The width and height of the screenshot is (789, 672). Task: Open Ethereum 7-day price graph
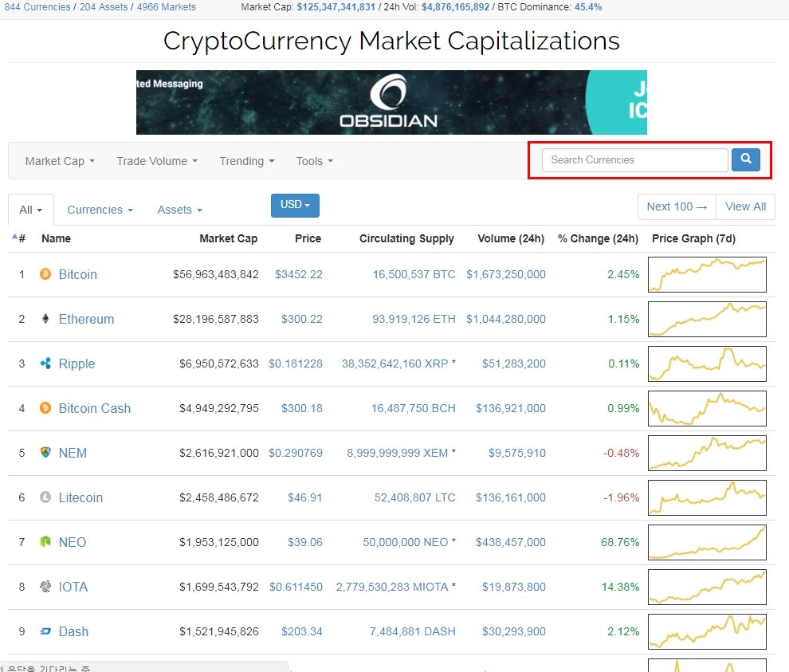click(x=707, y=319)
